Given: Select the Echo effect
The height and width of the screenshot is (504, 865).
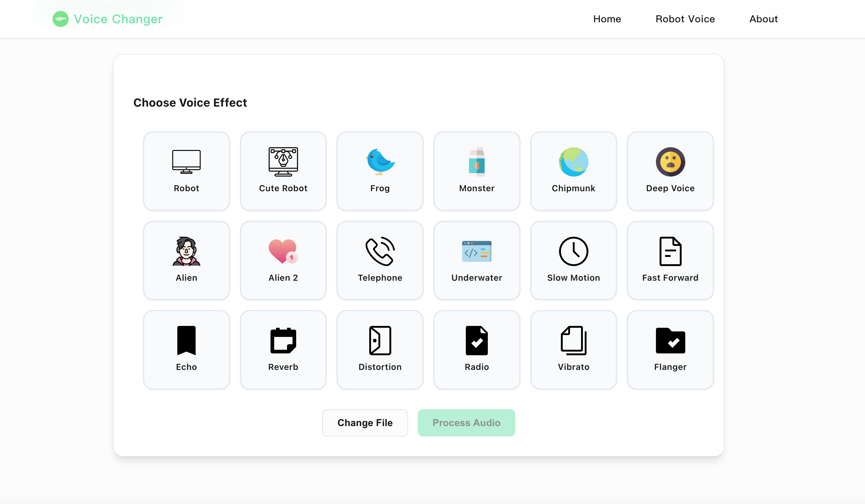Looking at the screenshot, I should (x=186, y=350).
